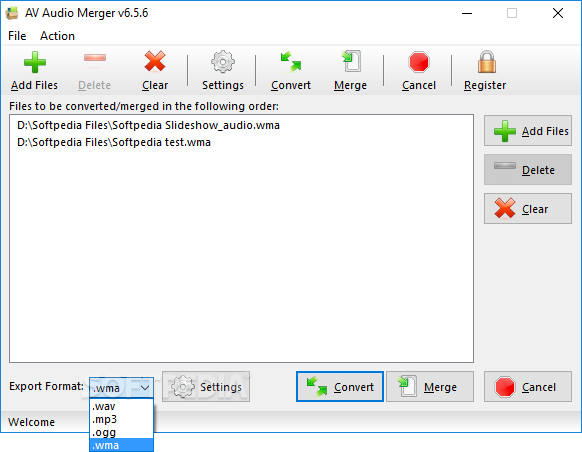Minimize the AV Audio Merger window
582x452 pixels.
tap(467, 13)
